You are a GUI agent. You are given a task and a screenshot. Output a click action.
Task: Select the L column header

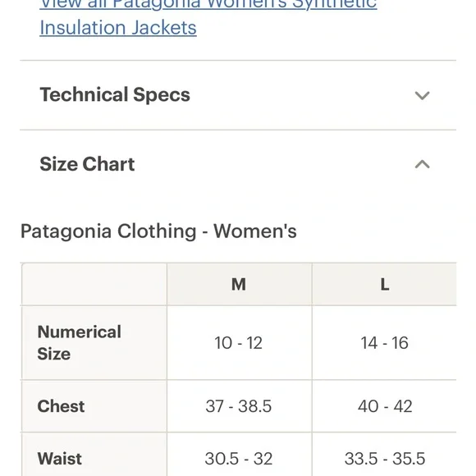click(384, 284)
